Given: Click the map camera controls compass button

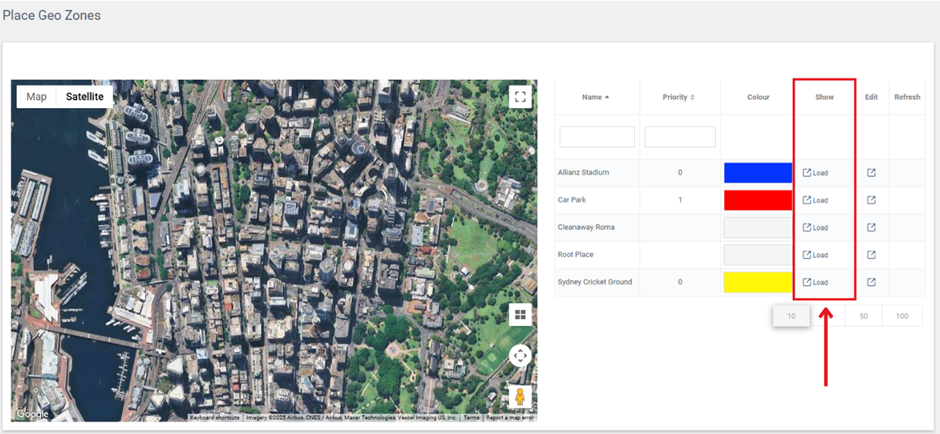Looking at the screenshot, I should click(520, 355).
